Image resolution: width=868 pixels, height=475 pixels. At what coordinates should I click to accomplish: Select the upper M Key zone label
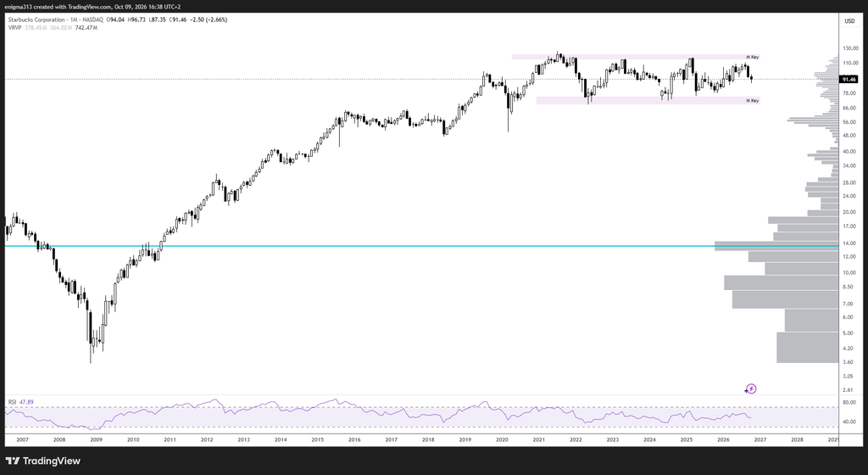click(753, 57)
